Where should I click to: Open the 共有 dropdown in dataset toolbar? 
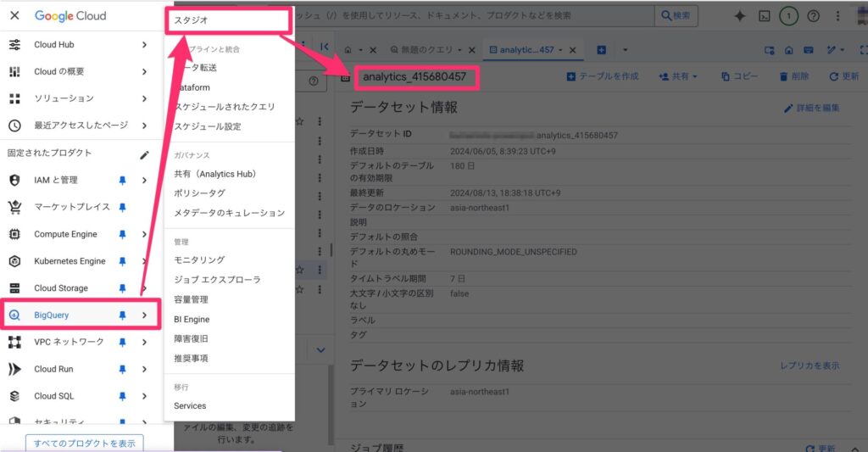pos(677,76)
